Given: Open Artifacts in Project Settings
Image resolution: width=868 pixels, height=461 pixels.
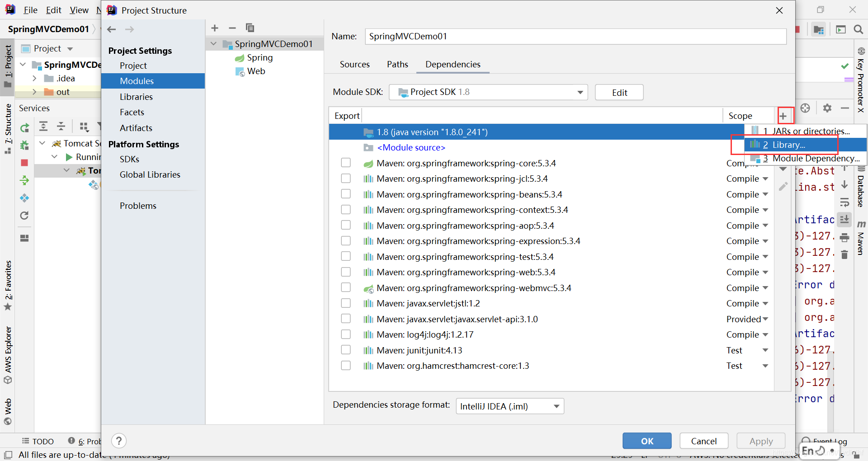Looking at the screenshot, I should pos(136,128).
